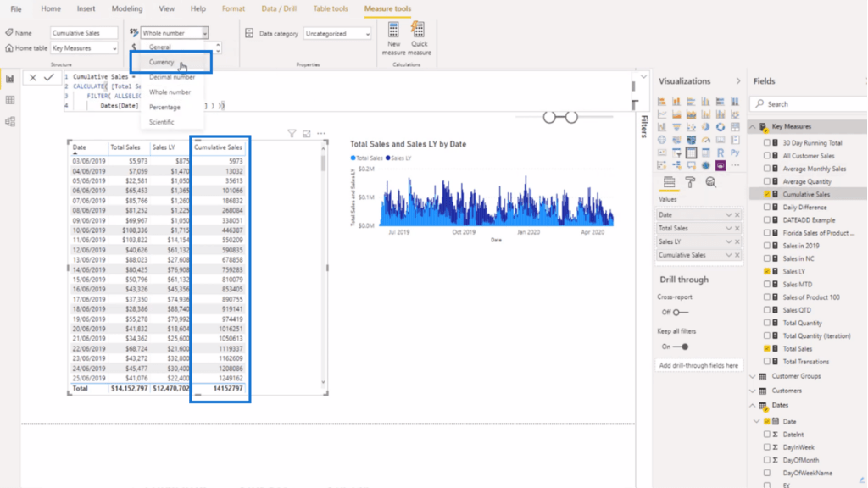Commit the formula with the checkmark
The width and height of the screenshot is (868, 488).
(x=48, y=77)
